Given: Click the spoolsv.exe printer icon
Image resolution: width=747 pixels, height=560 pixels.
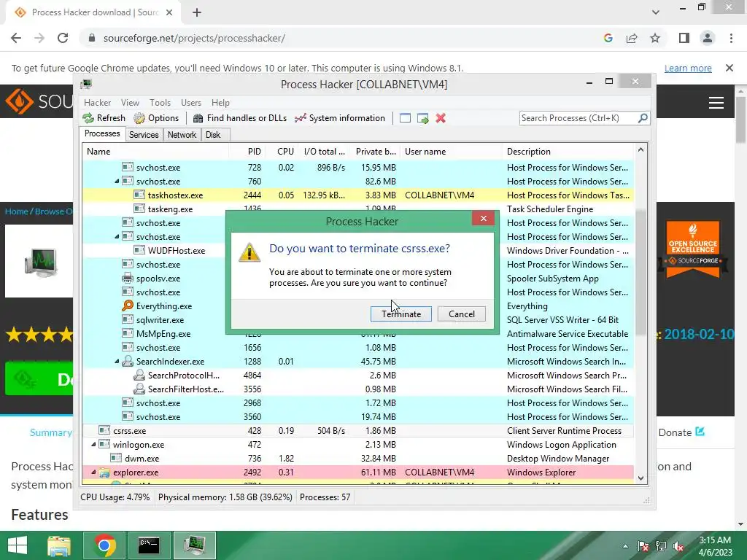Looking at the screenshot, I should (127, 278).
